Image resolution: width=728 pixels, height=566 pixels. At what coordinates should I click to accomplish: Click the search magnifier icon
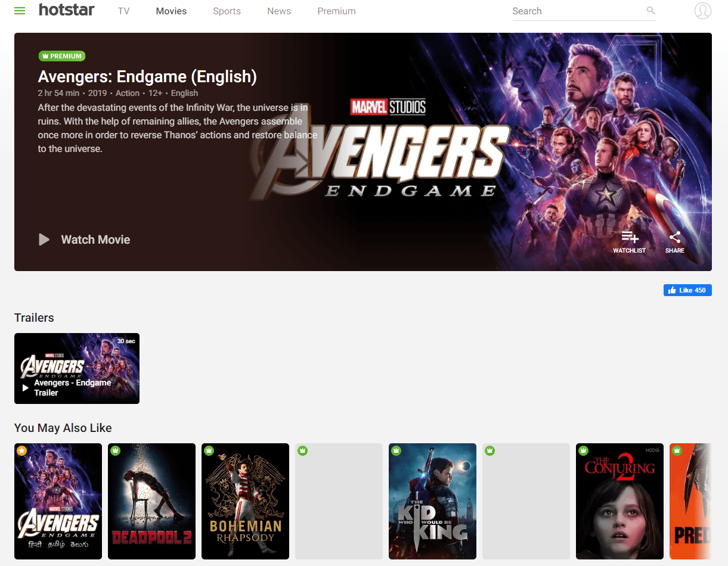650,11
